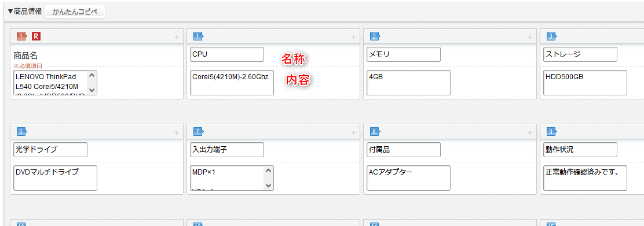Screen dimensions: 644x226
Task: Click the plus icon on the メモリ panel header
Action: tap(529, 38)
